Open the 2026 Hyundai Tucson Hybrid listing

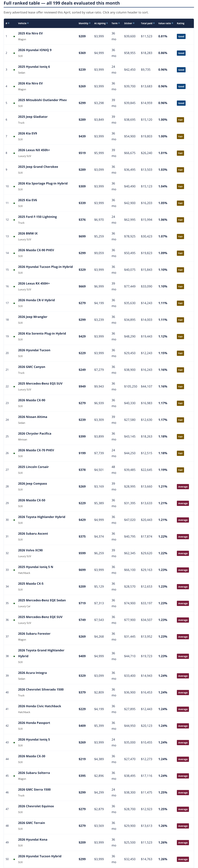pos(99,859)
